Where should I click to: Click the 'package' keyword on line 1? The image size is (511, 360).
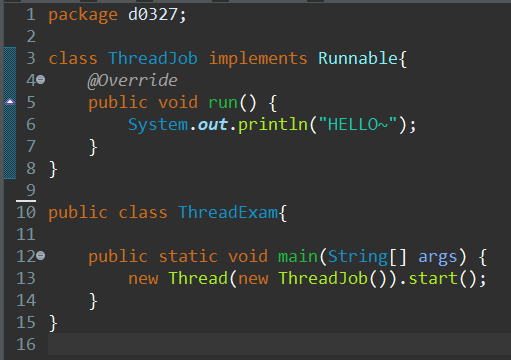tap(83, 15)
